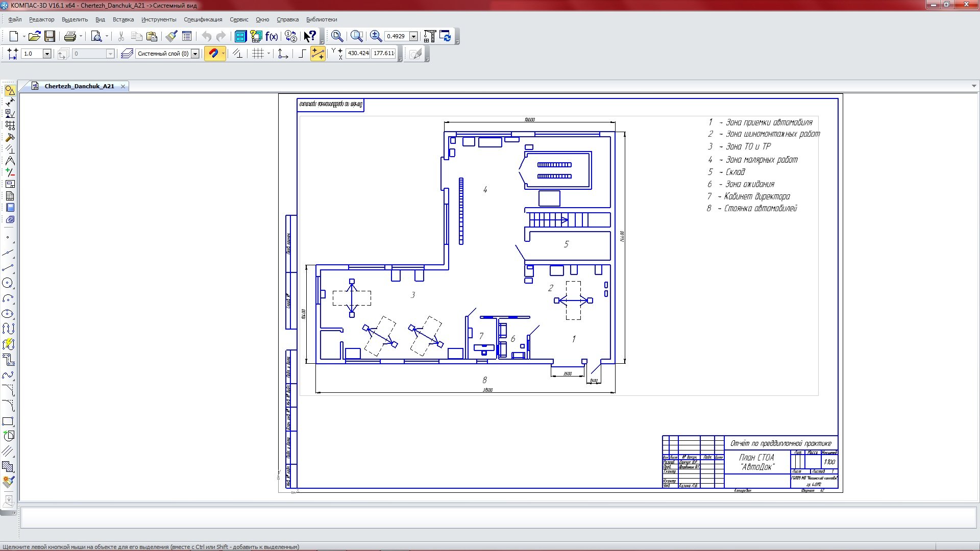Expand the zoom scale 0.4929 dropdown
The image size is (980, 551).
[413, 36]
